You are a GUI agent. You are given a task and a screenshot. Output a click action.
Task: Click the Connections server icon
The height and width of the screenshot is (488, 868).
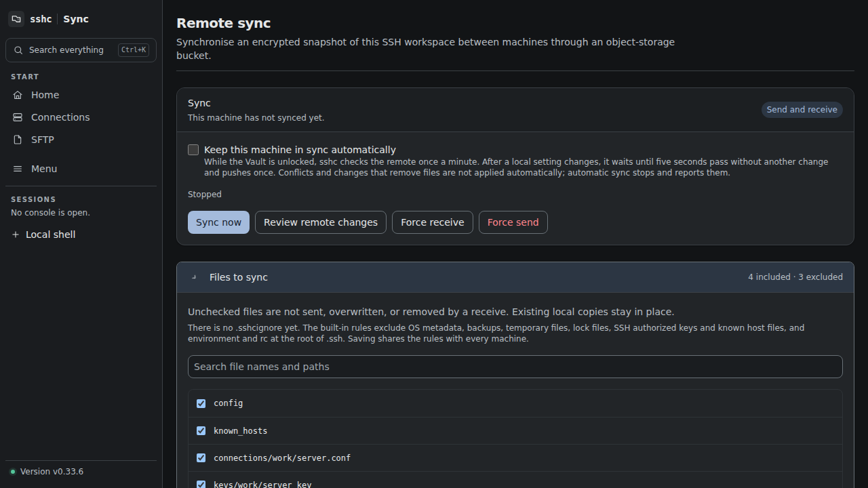pyautogui.click(x=18, y=117)
